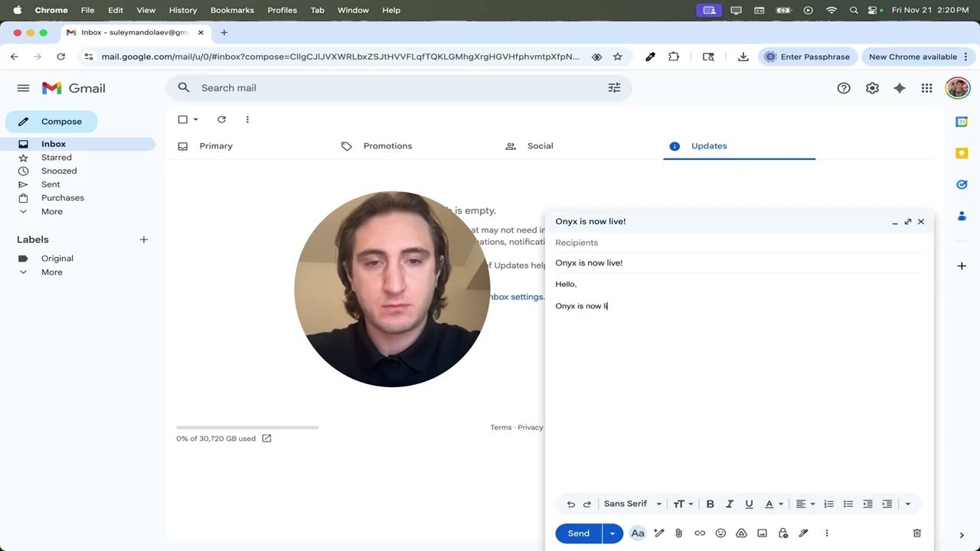Expand More under sidebar folders
The height and width of the screenshot is (551, 980).
(51, 211)
